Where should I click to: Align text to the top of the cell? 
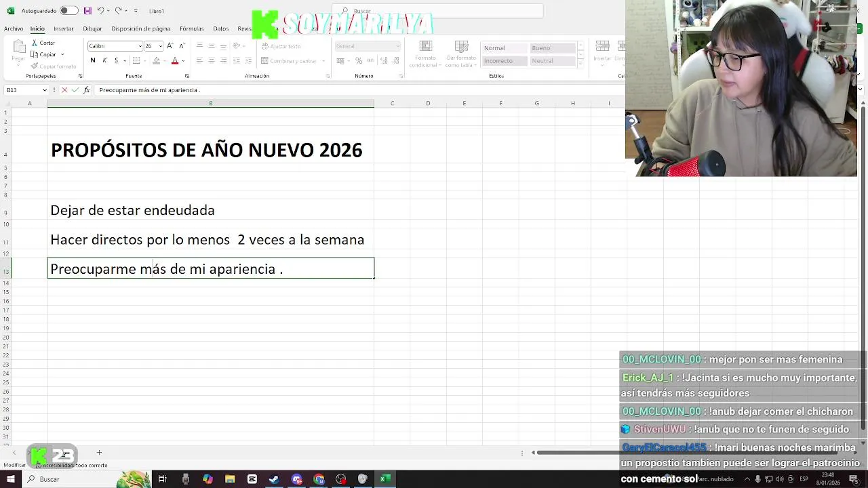[199, 46]
